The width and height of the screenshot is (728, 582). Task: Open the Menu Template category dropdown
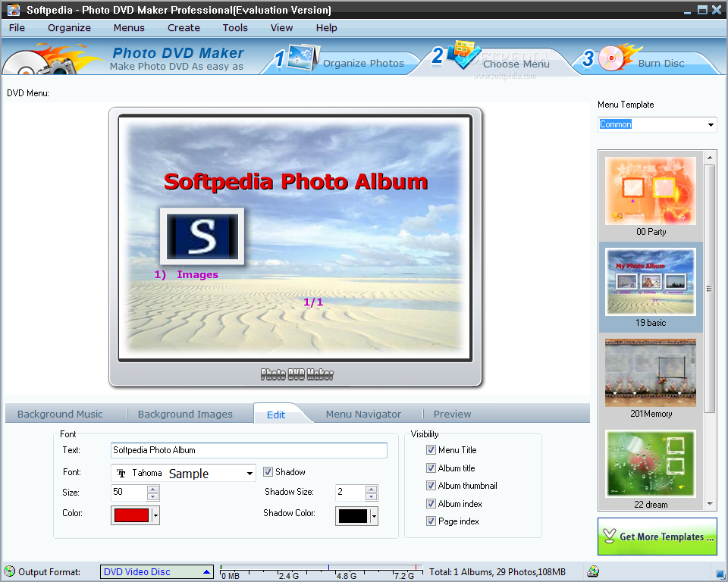pyautogui.click(x=711, y=124)
